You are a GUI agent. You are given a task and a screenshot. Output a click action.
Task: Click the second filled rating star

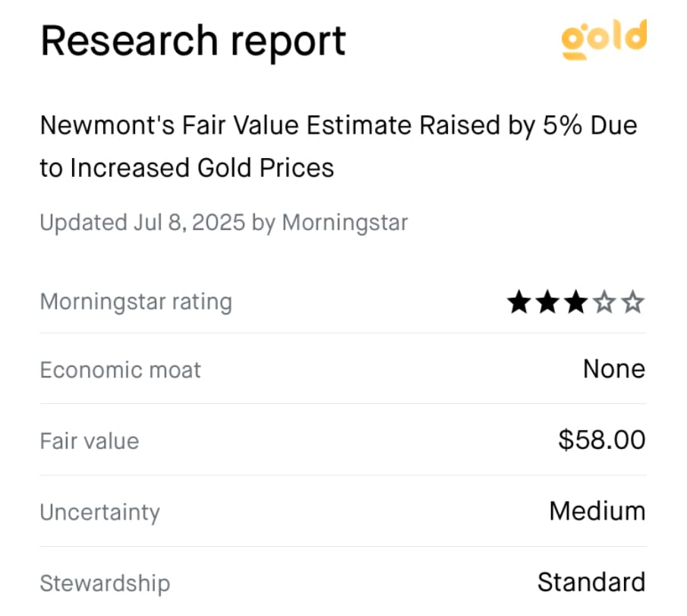tap(547, 302)
